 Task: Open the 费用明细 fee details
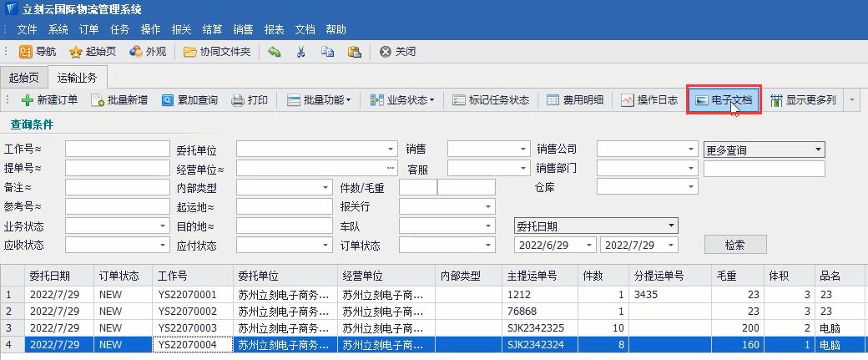574,100
